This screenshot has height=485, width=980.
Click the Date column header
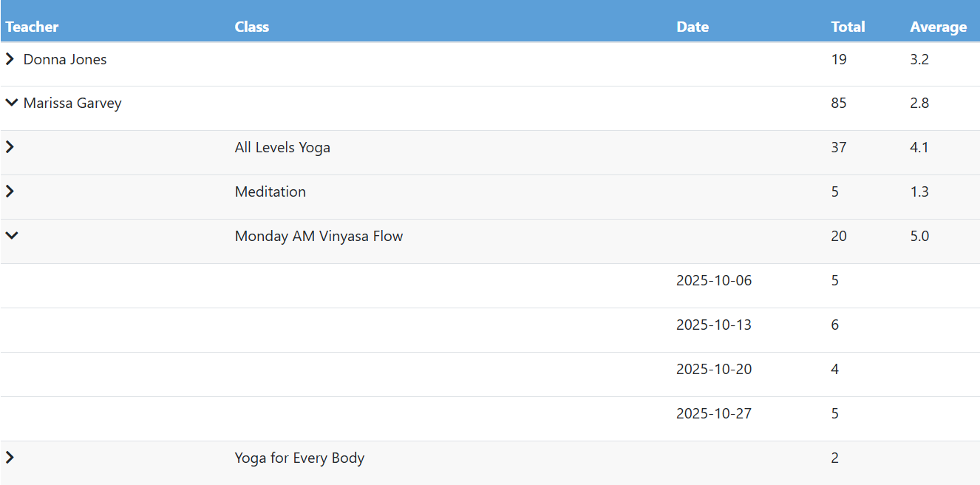(x=693, y=27)
